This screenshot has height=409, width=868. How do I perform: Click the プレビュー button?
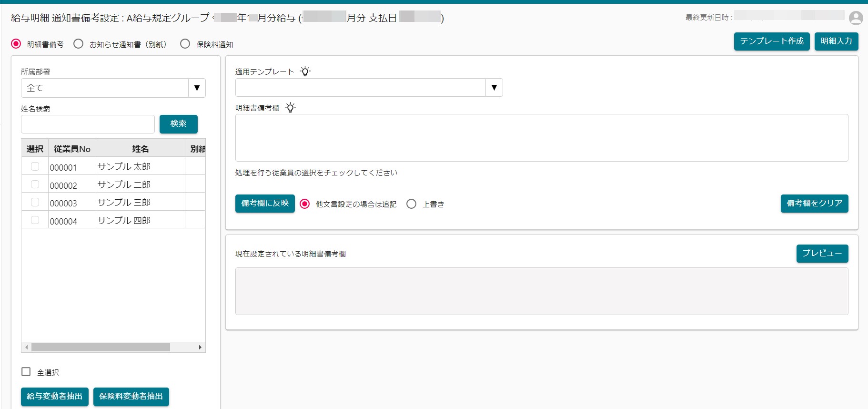click(822, 254)
